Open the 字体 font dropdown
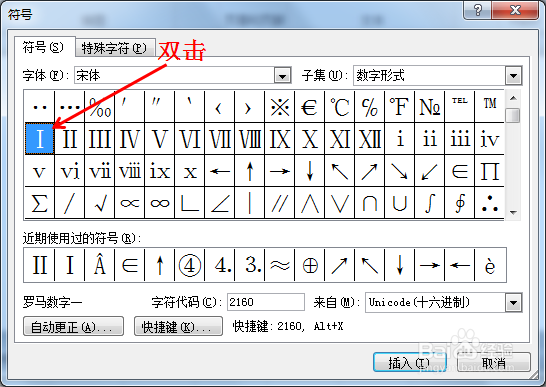Screen dimensions: 546x387 [x=282, y=75]
